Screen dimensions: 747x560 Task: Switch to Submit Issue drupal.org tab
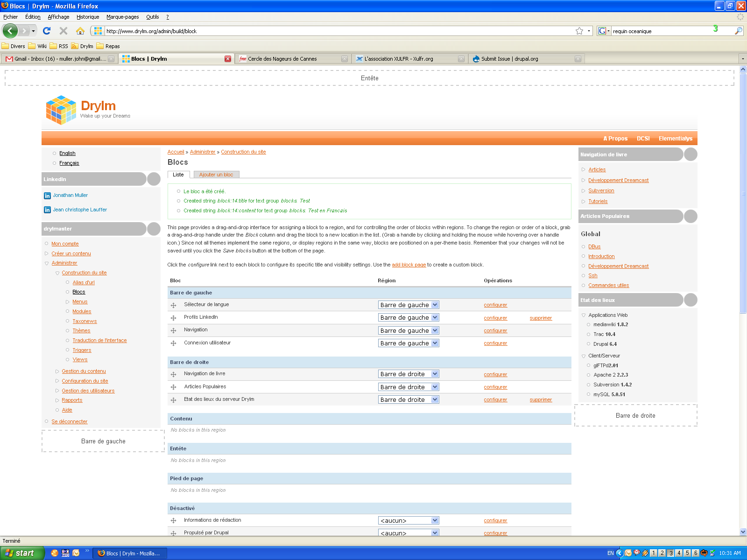pos(527,59)
